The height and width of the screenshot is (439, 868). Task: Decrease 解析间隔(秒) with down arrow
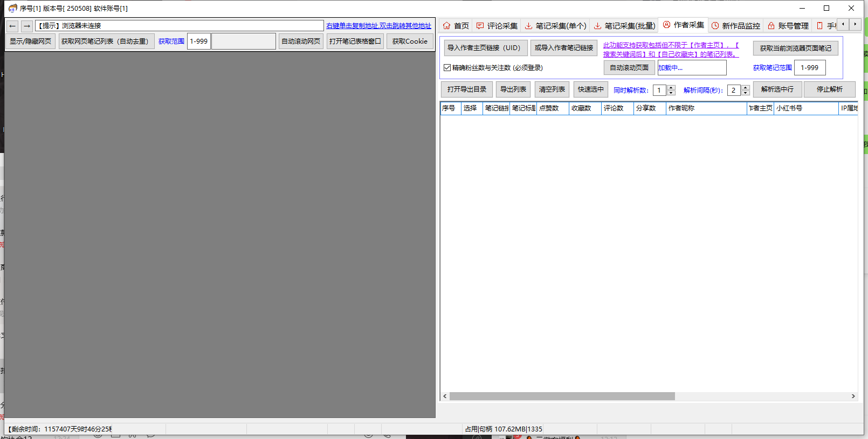[746, 93]
